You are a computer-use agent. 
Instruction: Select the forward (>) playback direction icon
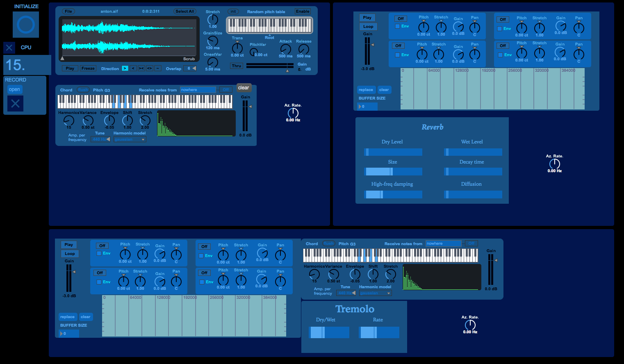125,68
